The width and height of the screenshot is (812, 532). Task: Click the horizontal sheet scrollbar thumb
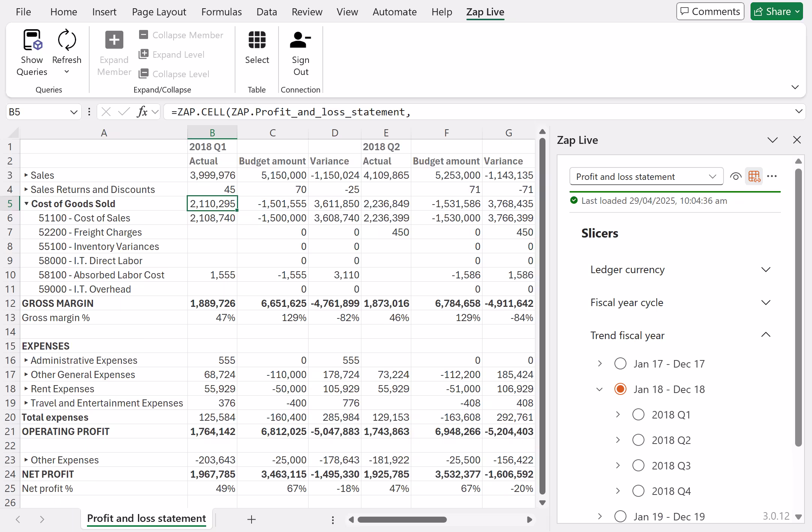pyautogui.click(x=402, y=520)
